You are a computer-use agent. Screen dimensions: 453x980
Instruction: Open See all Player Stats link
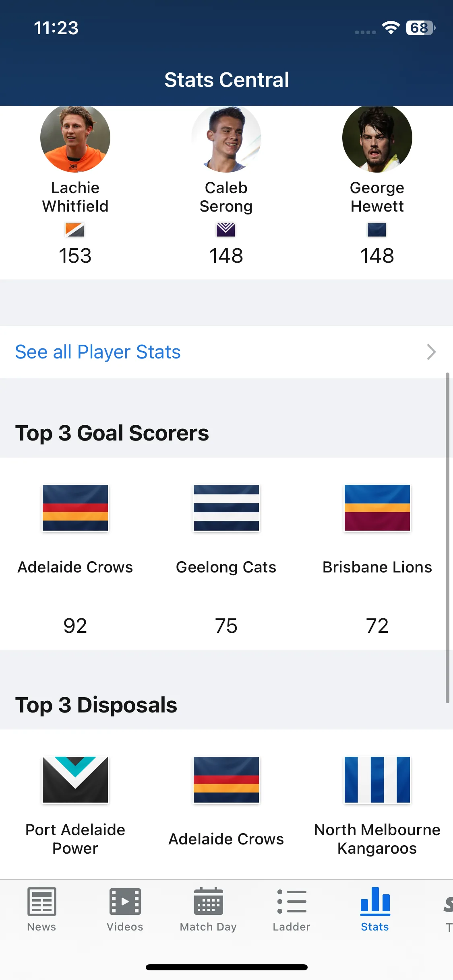(98, 352)
